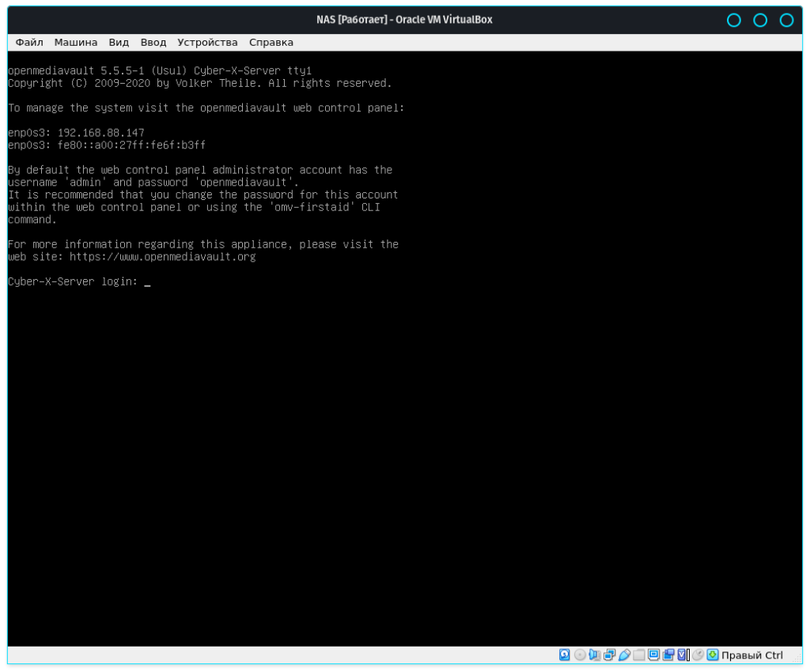Image resolution: width=810 pixels, height=672 pixels.
Task: Open the Справка menu
Action: [x=271, y=43]
